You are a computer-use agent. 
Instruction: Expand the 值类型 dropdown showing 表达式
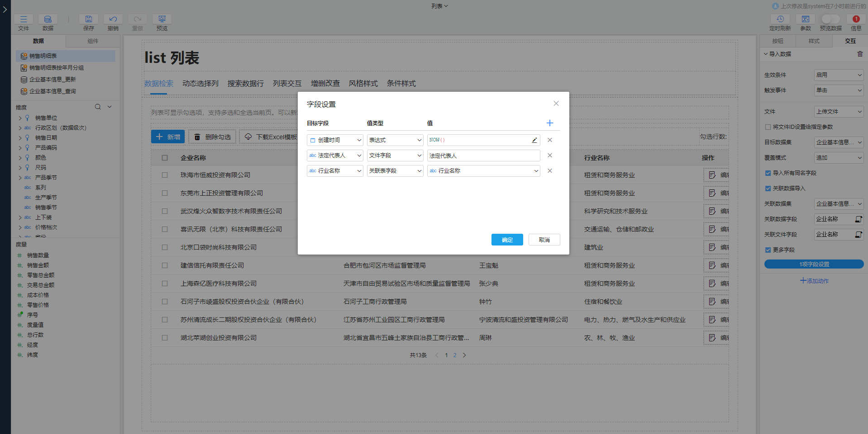pyautogui.click(x=395, y=140)
